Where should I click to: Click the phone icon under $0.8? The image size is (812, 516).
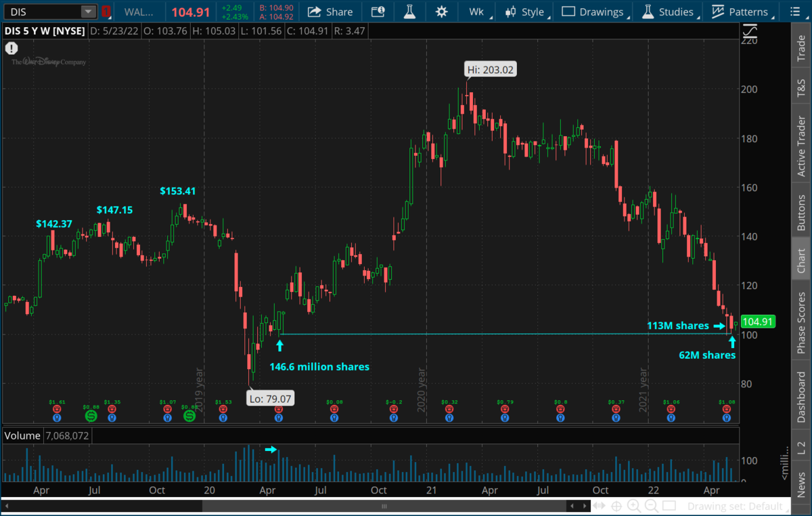559,409
